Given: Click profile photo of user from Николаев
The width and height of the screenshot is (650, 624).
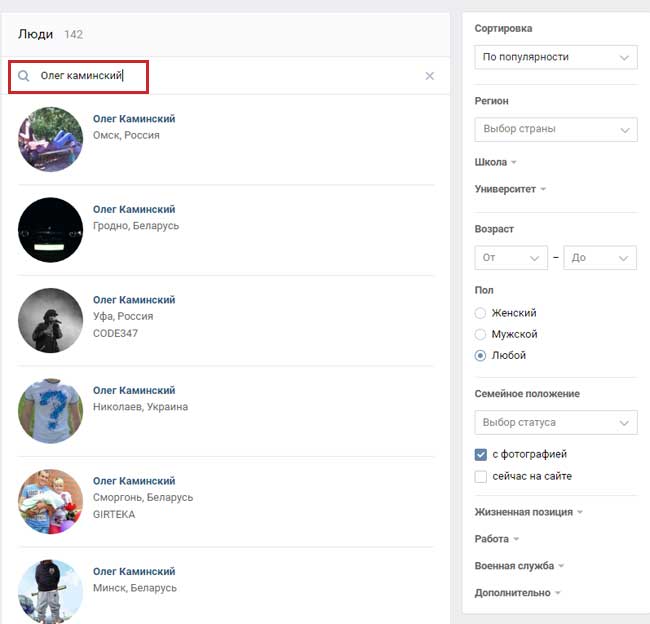Looking at the screenshot, I should pos(50,411).
